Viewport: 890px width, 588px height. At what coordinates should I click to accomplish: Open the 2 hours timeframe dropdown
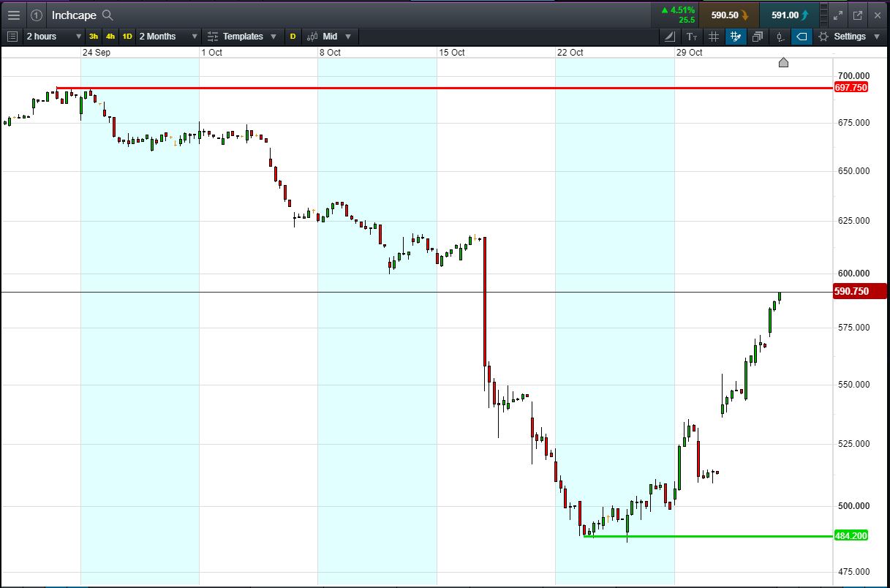pyautogui.click(x=51, y=36)
